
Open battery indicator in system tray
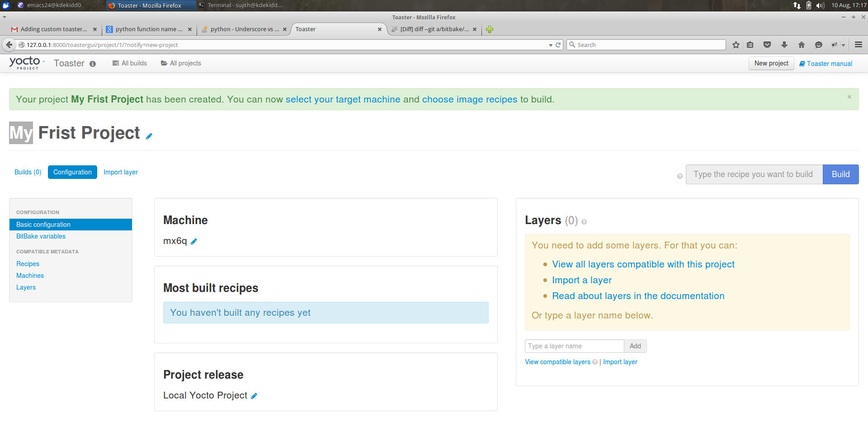click(809, 5)
